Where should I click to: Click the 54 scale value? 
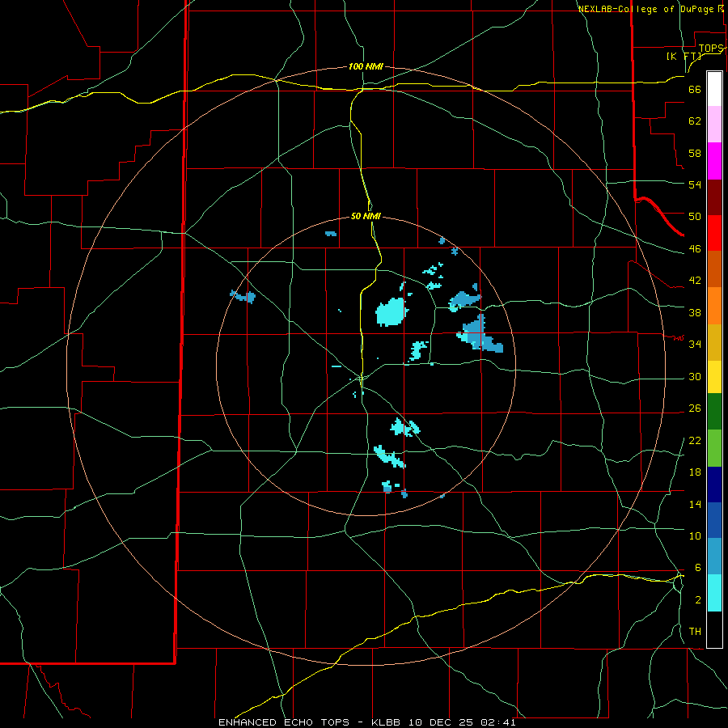695,184
